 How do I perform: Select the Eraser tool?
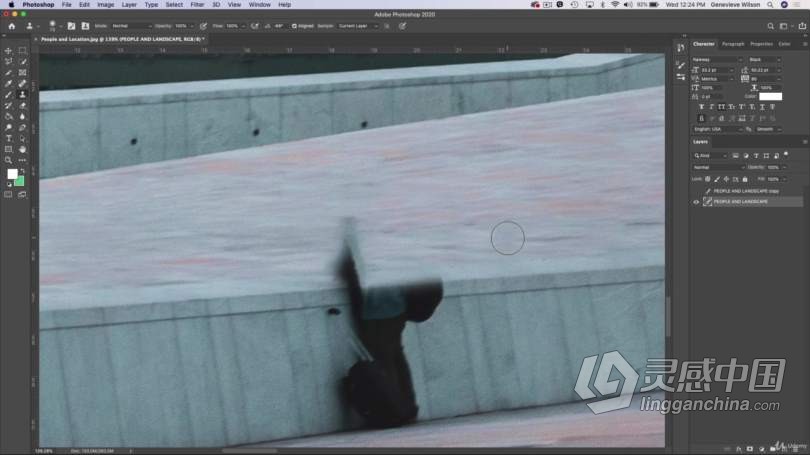(22, 105)
